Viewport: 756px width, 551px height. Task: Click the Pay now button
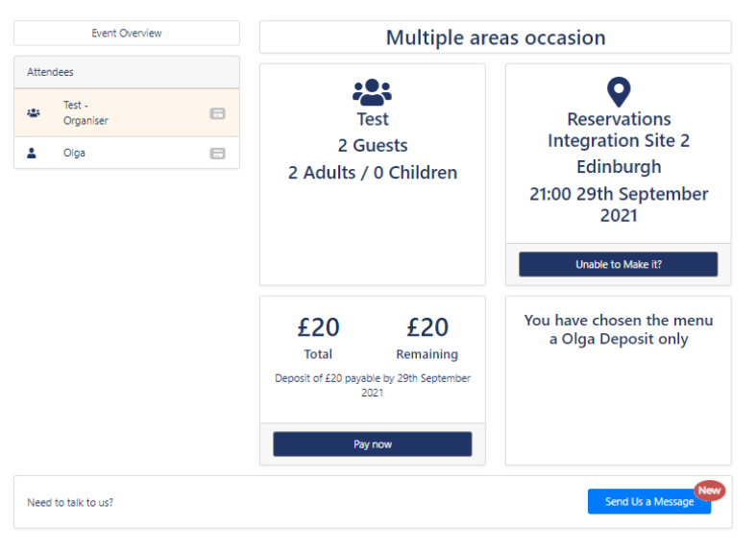372,444
